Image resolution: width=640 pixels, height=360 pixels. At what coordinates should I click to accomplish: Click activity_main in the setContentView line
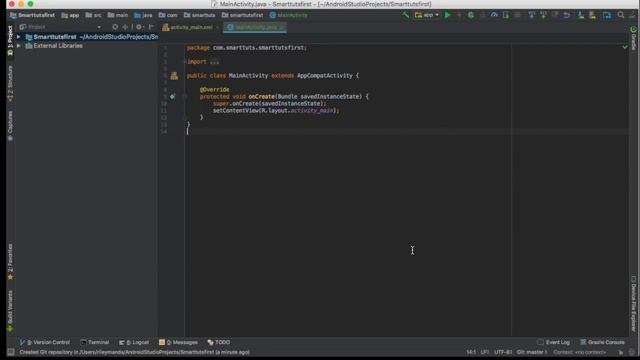[x=312, y=111]
